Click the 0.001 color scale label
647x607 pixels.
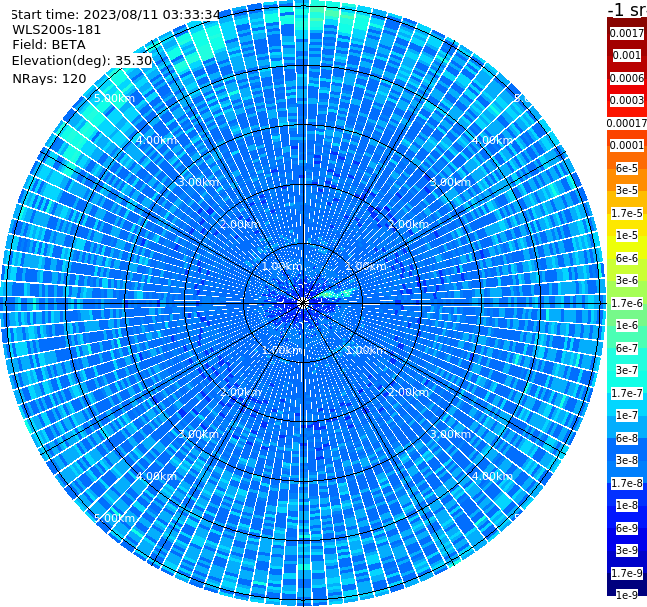pos(627,55)
